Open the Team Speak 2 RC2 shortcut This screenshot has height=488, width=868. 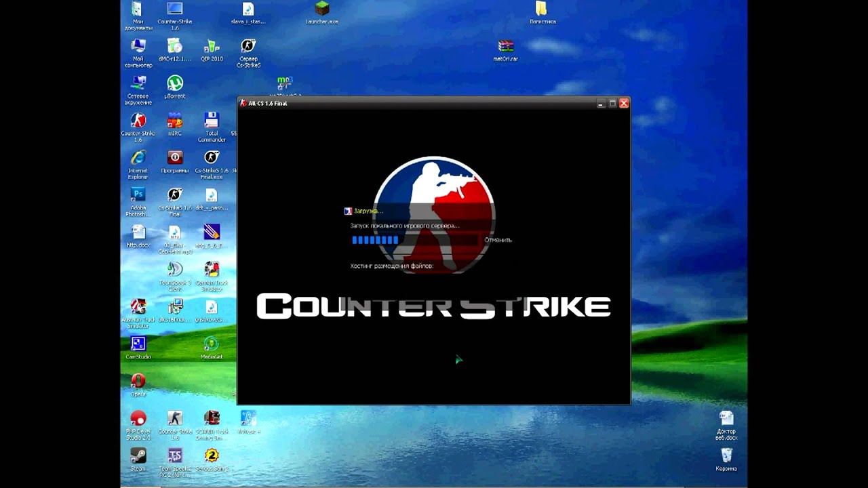(175, 461)
